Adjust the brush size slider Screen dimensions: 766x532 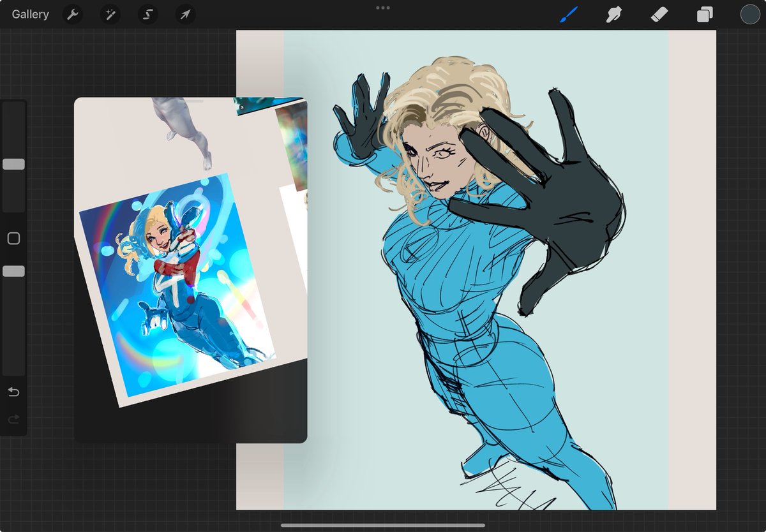click(x=13, y=164)
